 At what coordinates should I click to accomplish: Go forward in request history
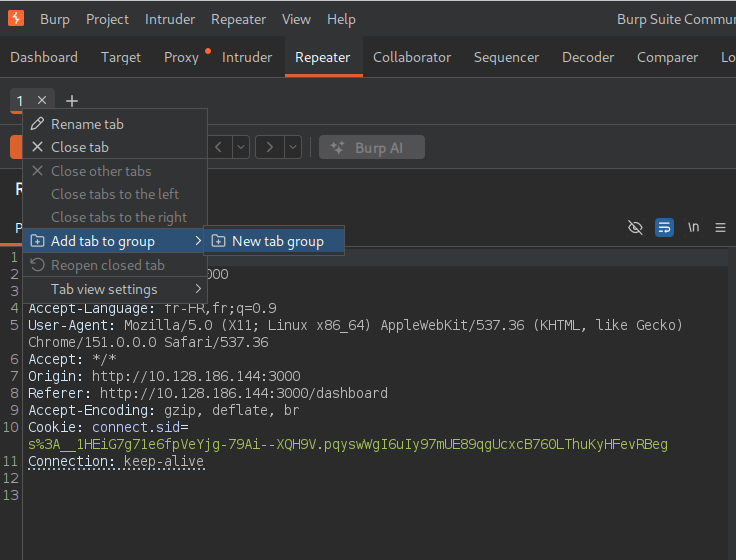[x=269, y=147]
